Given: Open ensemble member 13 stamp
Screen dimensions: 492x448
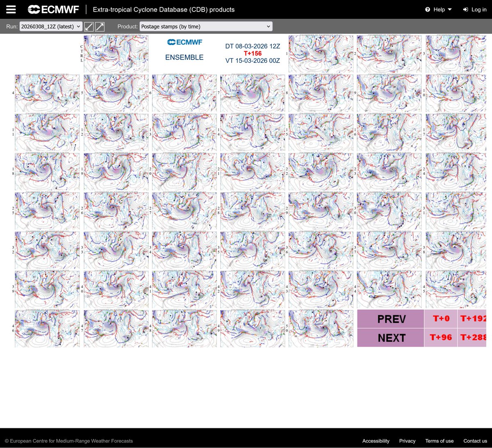Looking at the screenshot, I should (184, 133).
